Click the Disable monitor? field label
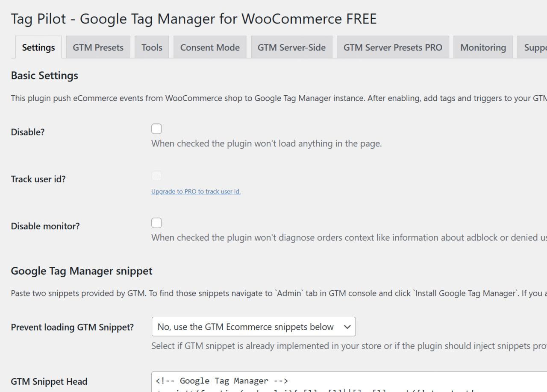 (x=45, y=226)
